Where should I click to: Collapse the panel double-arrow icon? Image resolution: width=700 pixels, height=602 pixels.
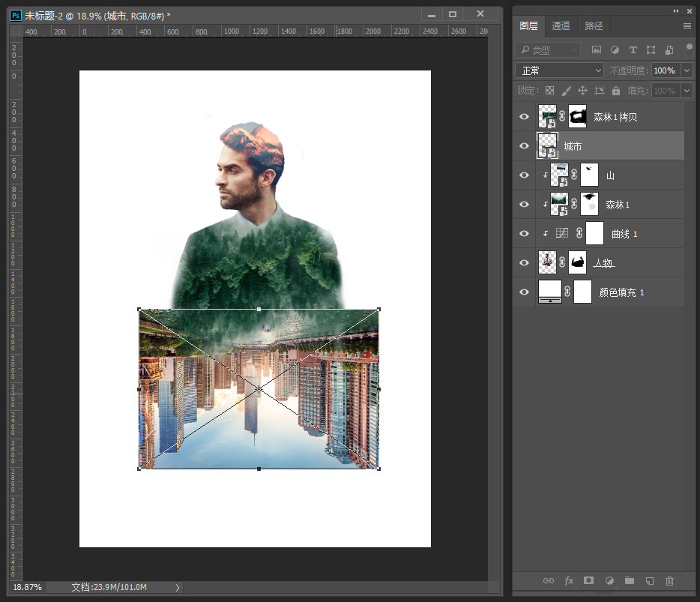pos(676,10)
